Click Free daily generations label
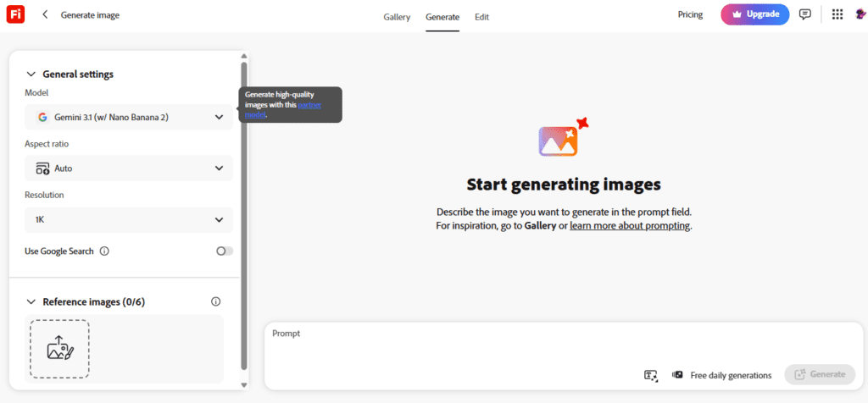Viewport: 868px width, 403px height. click(x=731, y=375)
